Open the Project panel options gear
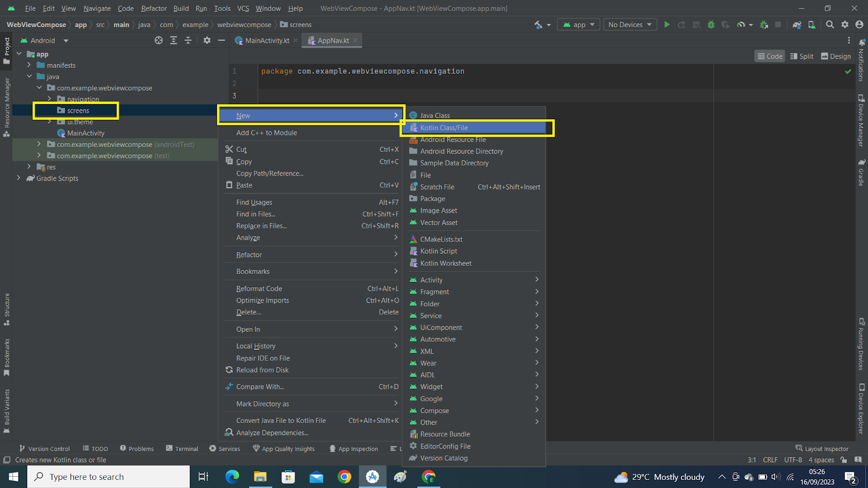This screenshot has height=488, width=868. 207,40
